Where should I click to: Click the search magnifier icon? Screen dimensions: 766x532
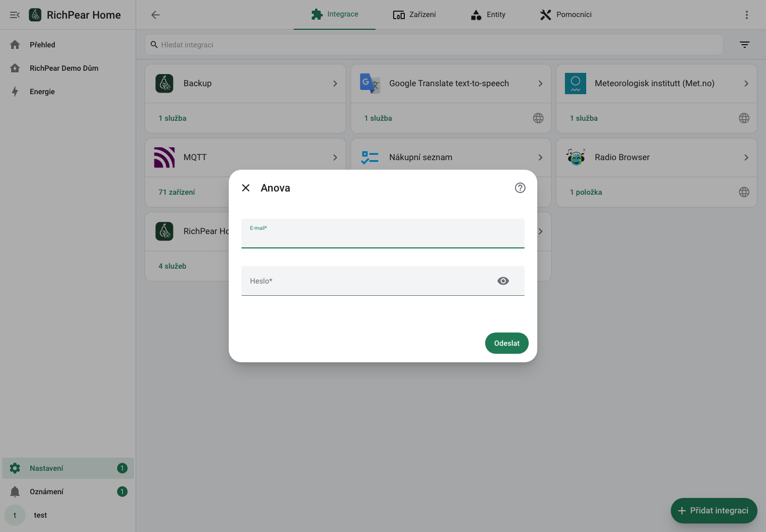point(154,45)
